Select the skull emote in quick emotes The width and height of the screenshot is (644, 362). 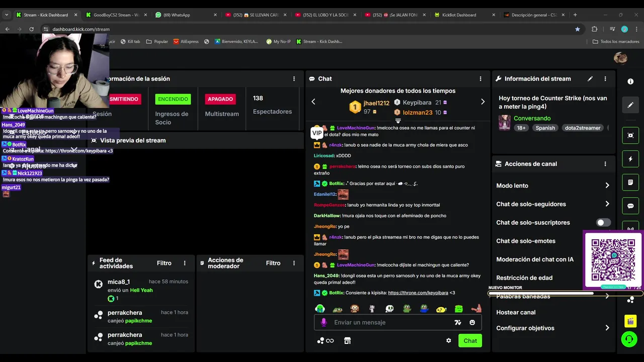pyautogui.click(x=389, y=308)
